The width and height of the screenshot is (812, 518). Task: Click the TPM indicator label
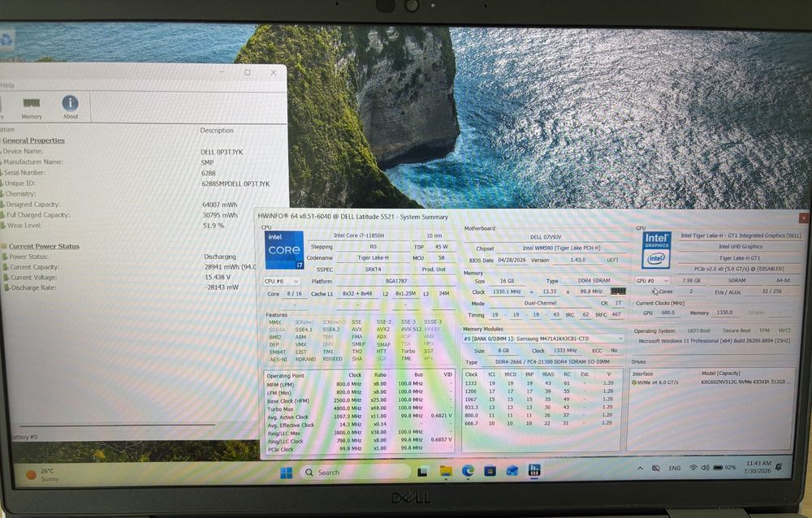tap(764, 330)
